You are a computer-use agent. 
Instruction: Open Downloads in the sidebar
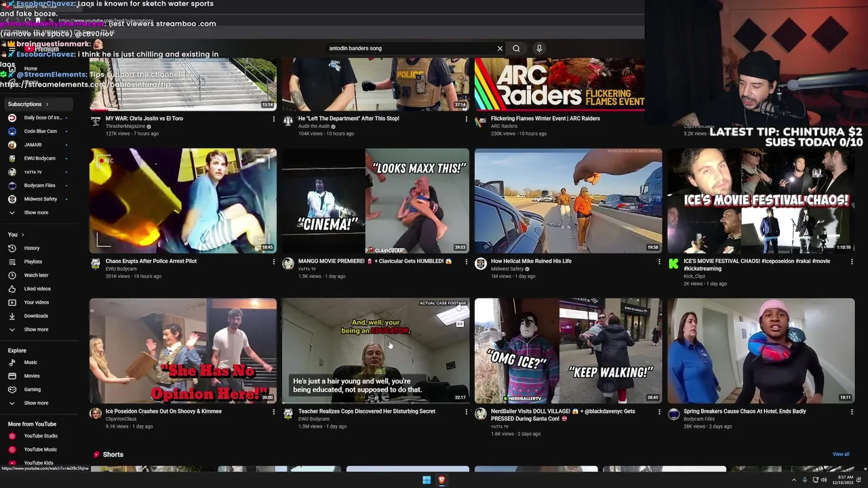[36, 316]
